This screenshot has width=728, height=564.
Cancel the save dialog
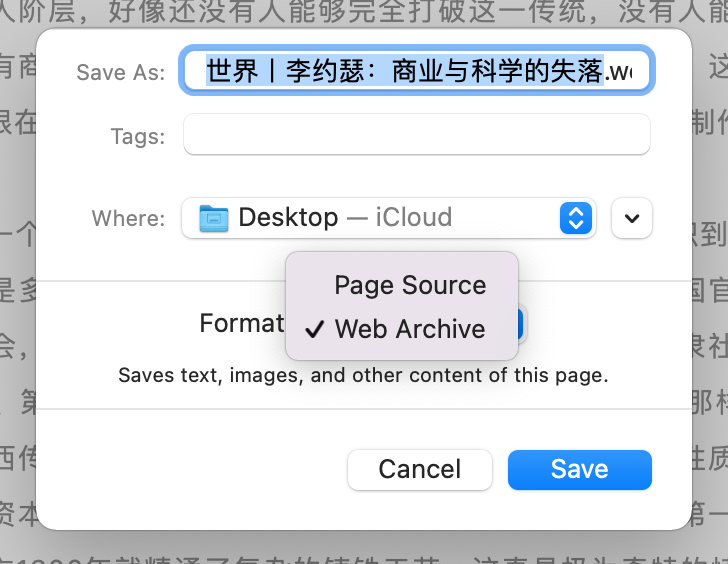tap(420, 469)
